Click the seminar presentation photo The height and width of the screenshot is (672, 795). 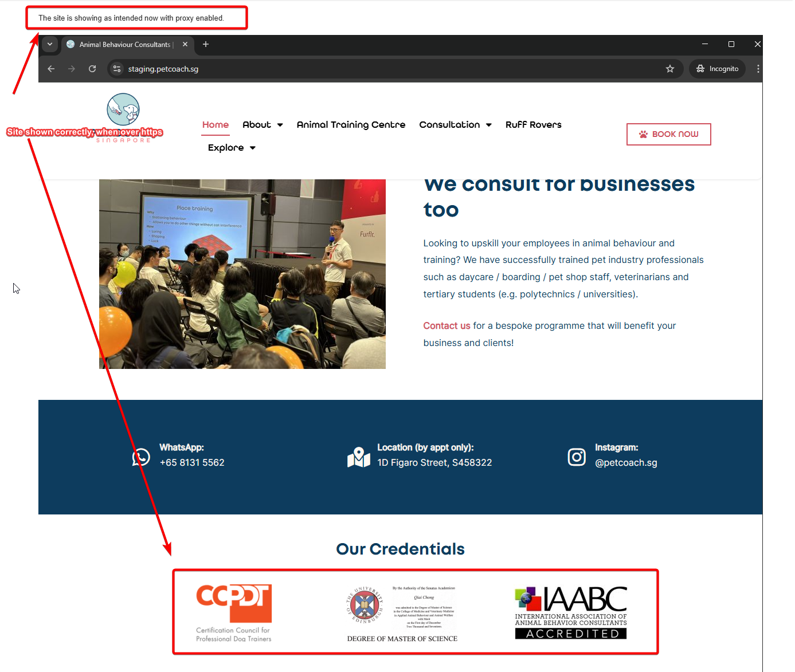tap(242, 274)
